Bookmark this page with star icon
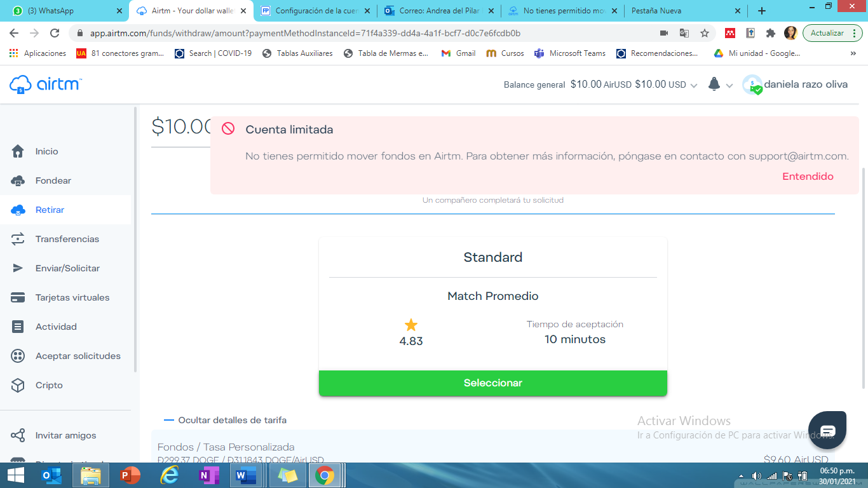Screen dimensions: 868x488 (x=704, y=33)
